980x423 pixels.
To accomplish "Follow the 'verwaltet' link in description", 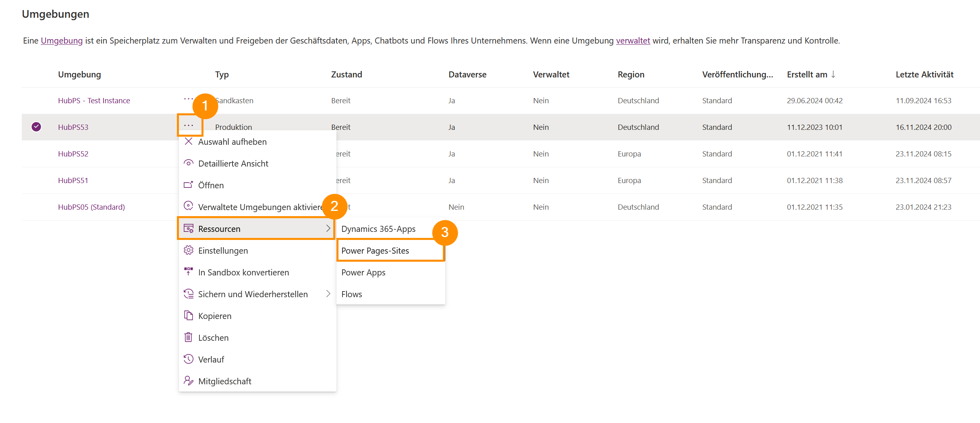I will click(633, 41).
